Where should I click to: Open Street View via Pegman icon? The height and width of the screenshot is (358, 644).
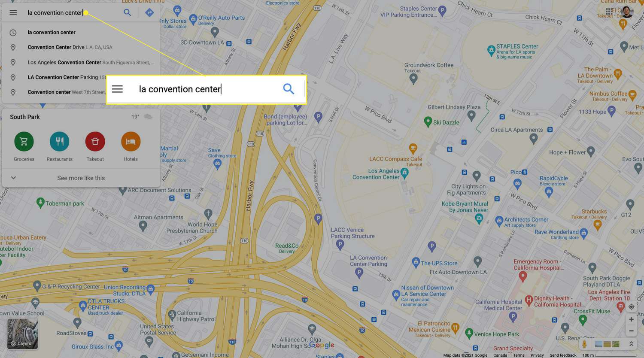pos(584,344)
